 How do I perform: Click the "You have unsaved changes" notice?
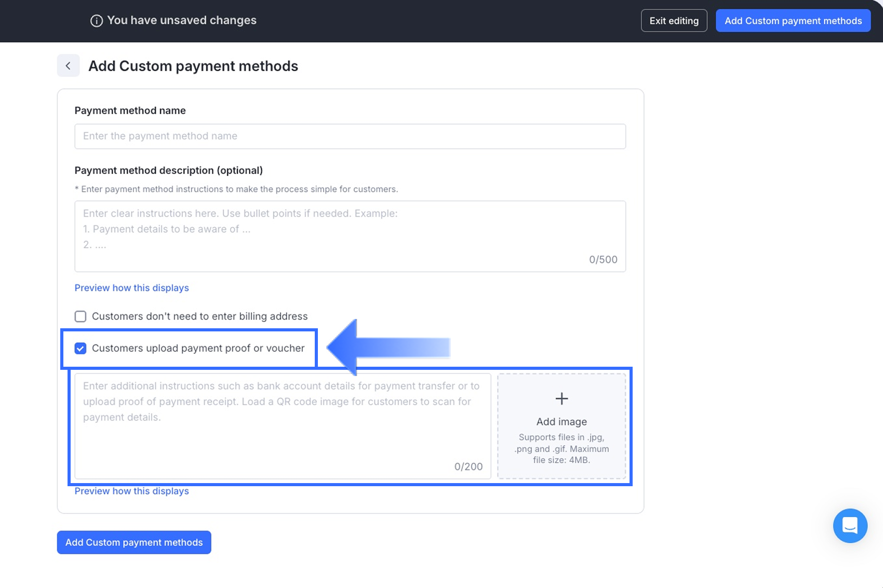click(181, 20)
